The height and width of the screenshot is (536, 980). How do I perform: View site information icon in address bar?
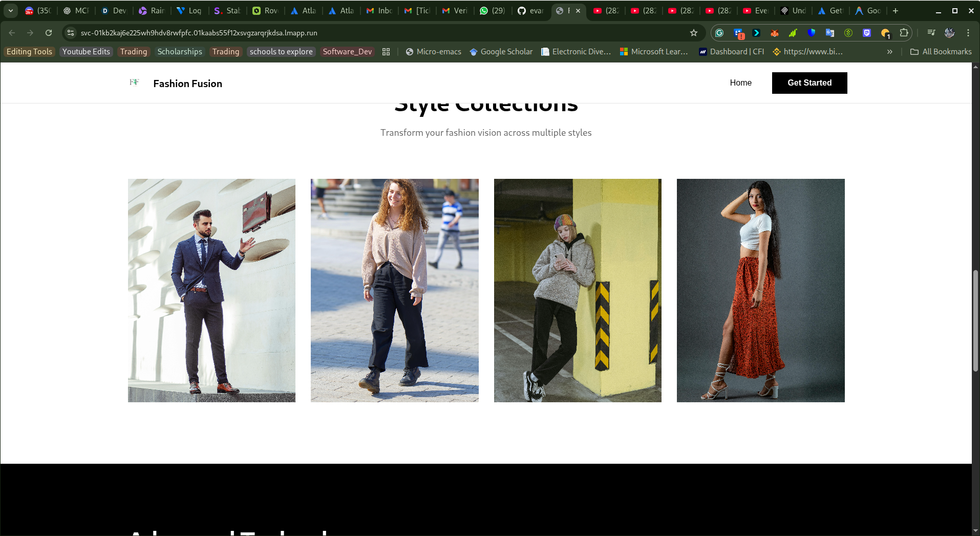71,33
